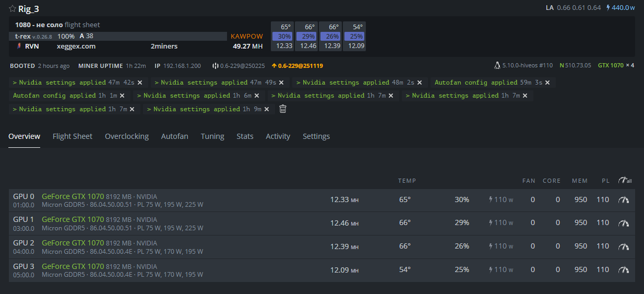Click the RVN coin flame icon
Viewport: 644px width, 294px height.
coord(19,46)
